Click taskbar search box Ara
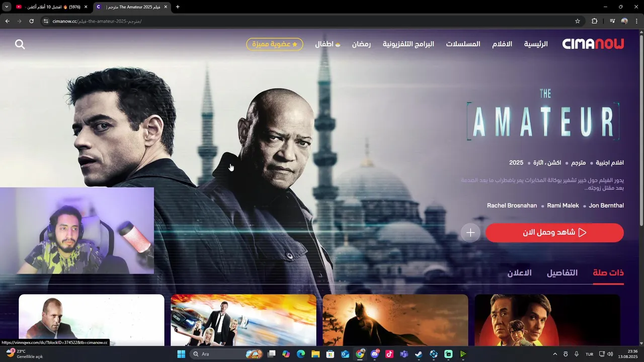644x362 pixels. (x=227, y=354)
